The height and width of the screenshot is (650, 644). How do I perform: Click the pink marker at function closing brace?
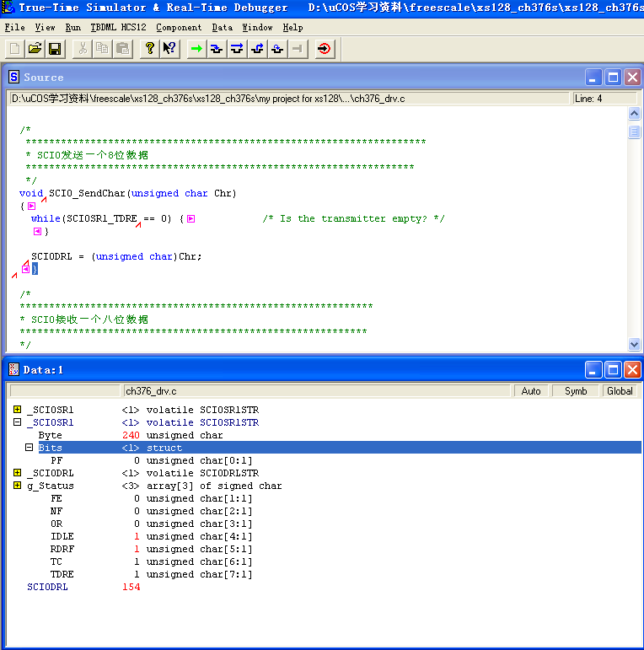pyautogui.click(x=25, y=269)
